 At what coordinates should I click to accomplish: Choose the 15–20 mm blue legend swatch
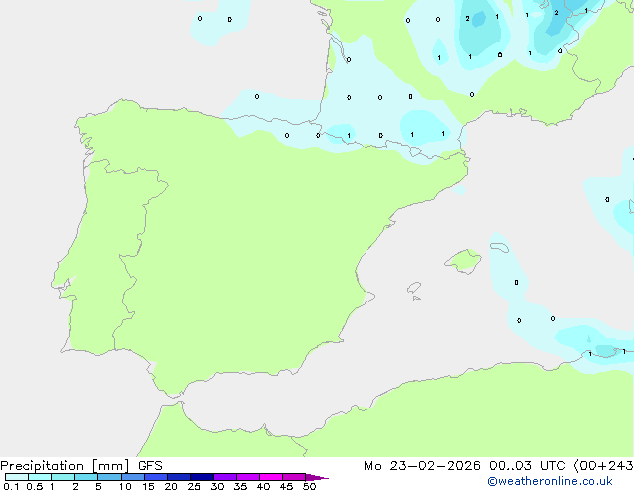[x=155, y=477]
